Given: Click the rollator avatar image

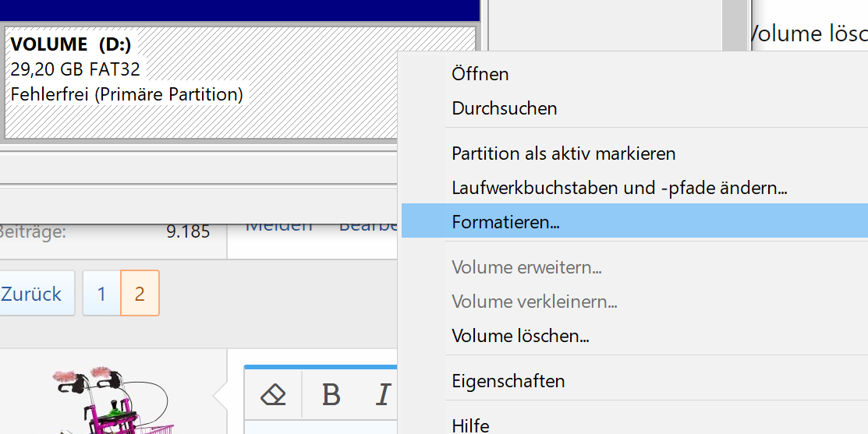Looking at the screenshot, I should [x=111, y=399].
